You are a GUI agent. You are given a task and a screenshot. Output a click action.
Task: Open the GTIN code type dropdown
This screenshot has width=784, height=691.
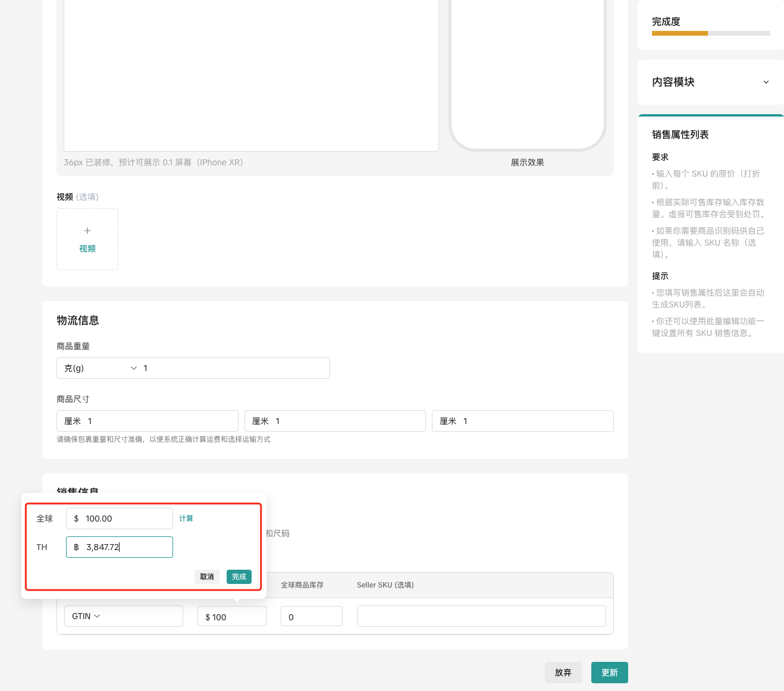click(86, 616)
